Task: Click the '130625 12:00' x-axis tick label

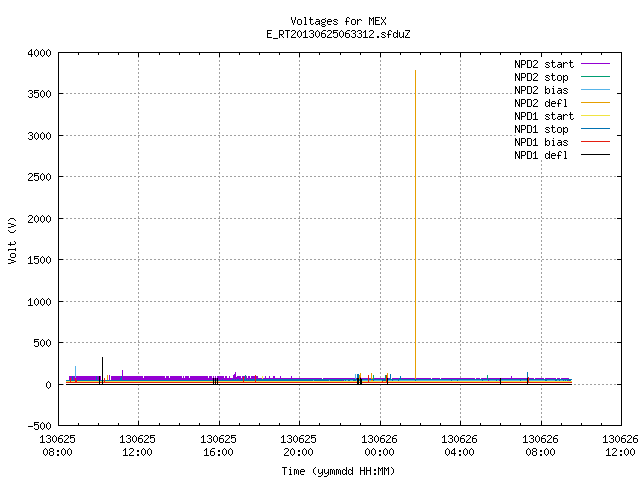Action: tap(138, 446)
